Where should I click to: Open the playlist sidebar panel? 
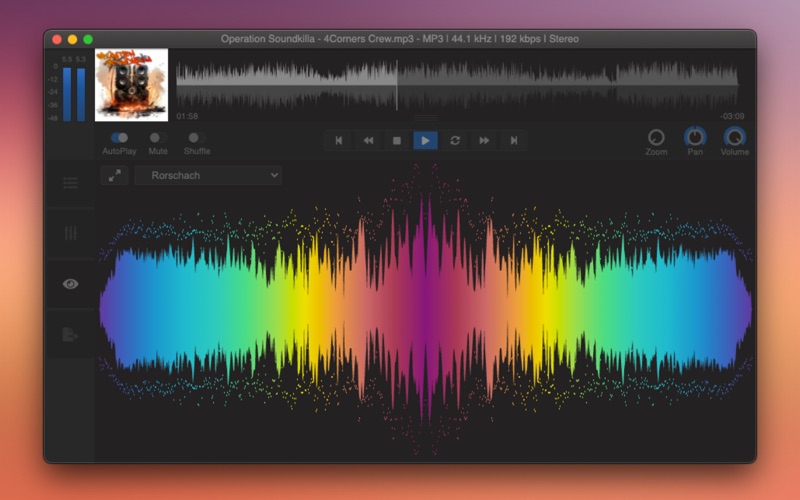point(70,183)
